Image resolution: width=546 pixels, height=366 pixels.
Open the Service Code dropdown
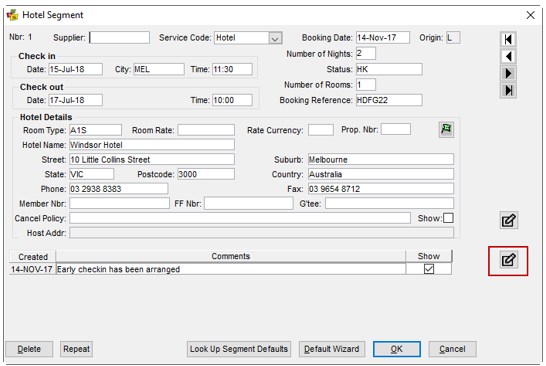point(275,38)
